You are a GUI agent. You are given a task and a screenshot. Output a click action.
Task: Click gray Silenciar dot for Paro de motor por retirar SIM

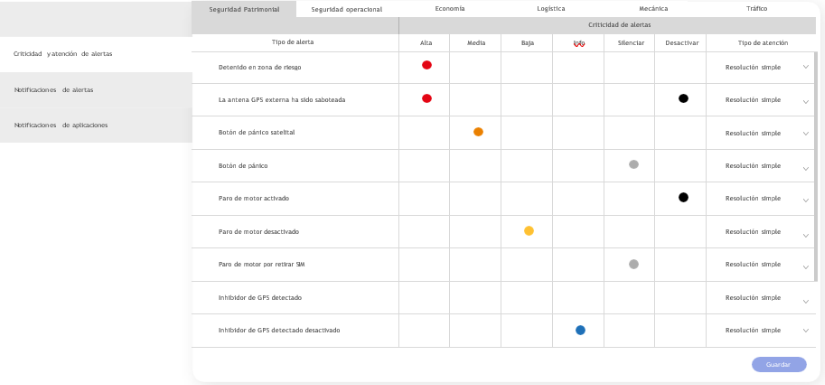[x=634, y=264]
